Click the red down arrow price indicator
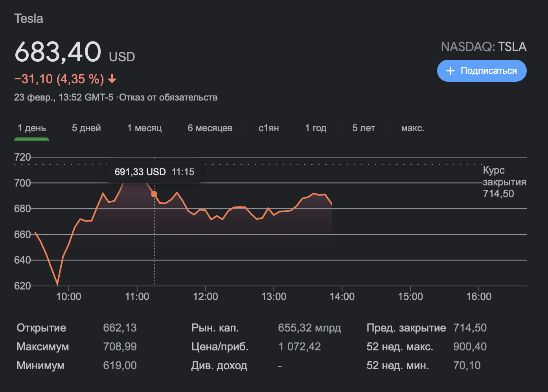Viewport: 548px width, 392px height. coord(112,79)
